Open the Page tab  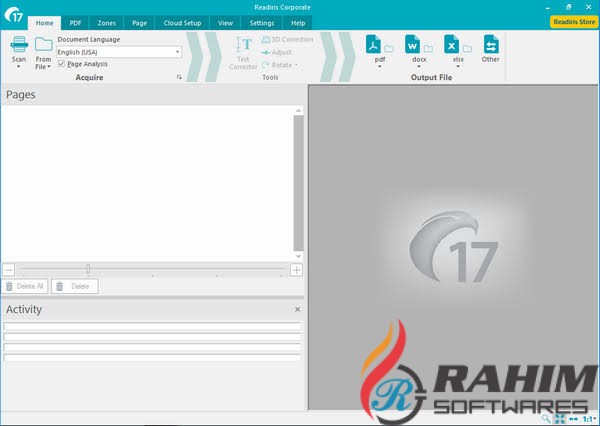[139, 23]
